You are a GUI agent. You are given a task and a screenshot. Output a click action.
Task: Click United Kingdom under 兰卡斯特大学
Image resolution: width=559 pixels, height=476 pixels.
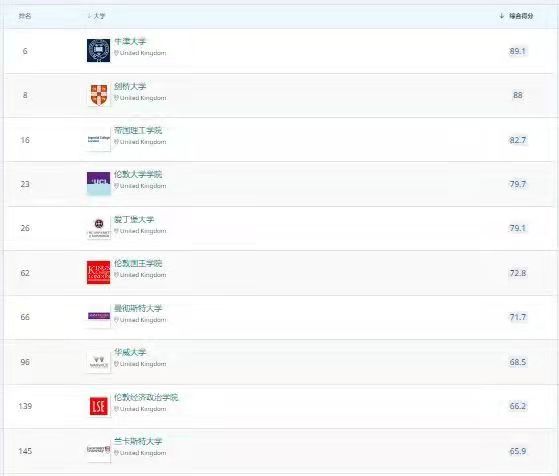(143, 453)
